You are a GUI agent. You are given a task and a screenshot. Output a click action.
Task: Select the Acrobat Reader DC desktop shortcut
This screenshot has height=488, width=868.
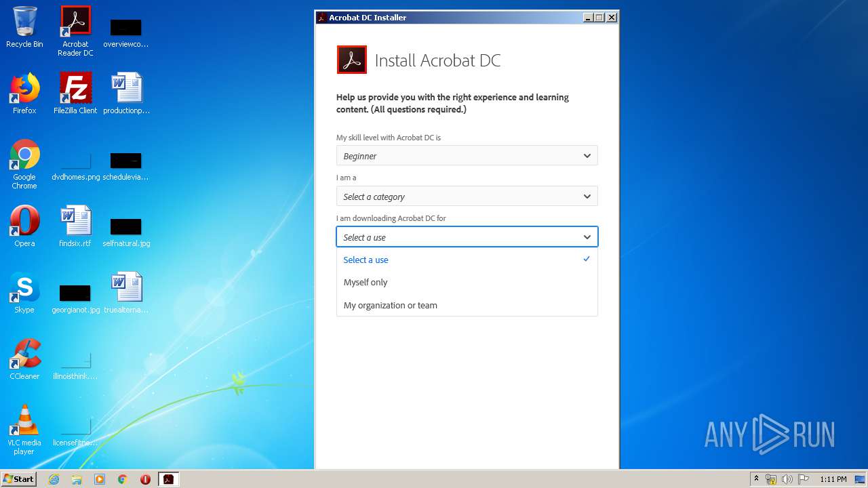75,30
